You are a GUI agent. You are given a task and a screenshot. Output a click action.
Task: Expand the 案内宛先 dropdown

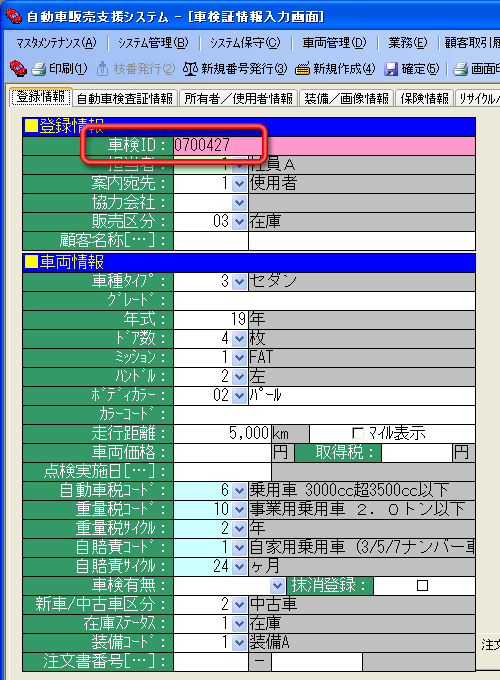click(x=239, y=184)
